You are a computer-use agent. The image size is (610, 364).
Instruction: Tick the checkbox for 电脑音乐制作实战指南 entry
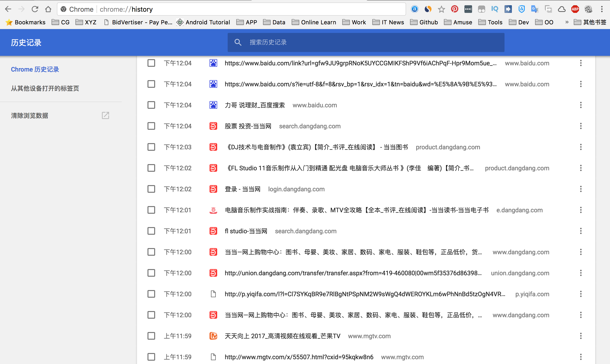(151, 210)
